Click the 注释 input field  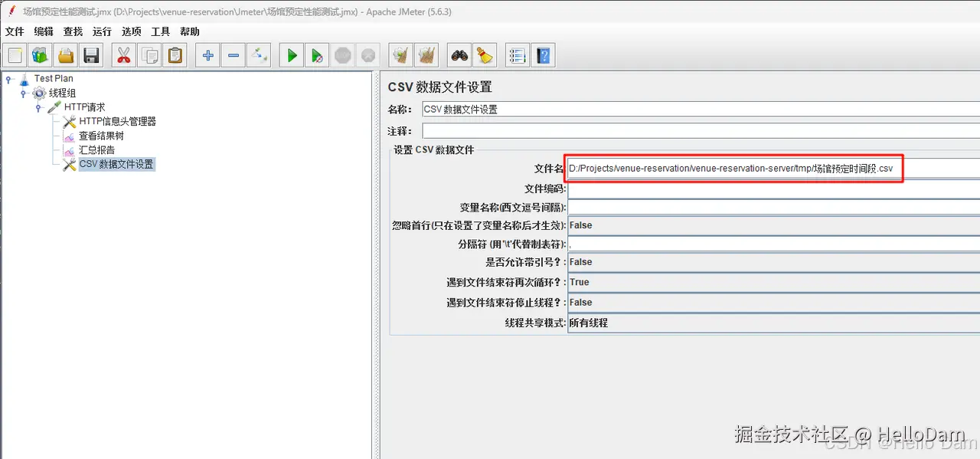pos(701,131)
